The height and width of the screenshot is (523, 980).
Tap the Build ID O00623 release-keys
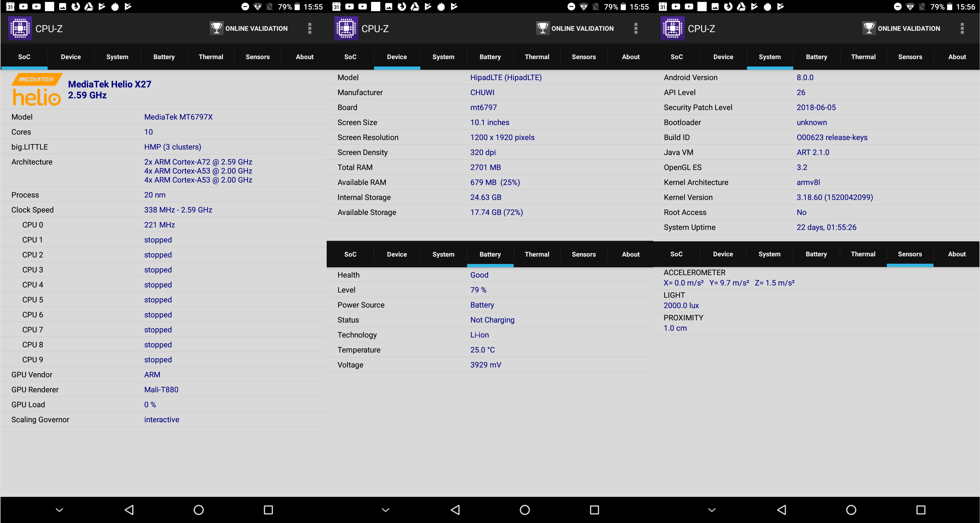tap(832, 137)
